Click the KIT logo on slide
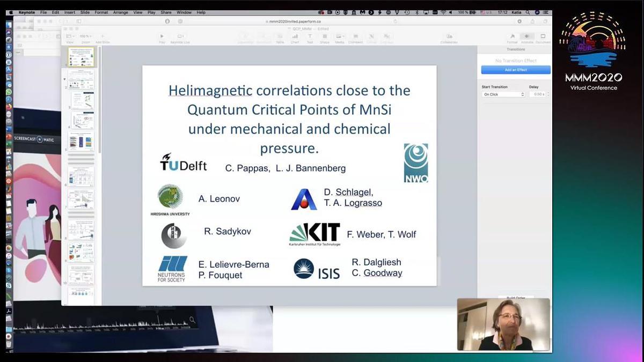This screenshot has height=362, width=644. coord(315,234)
